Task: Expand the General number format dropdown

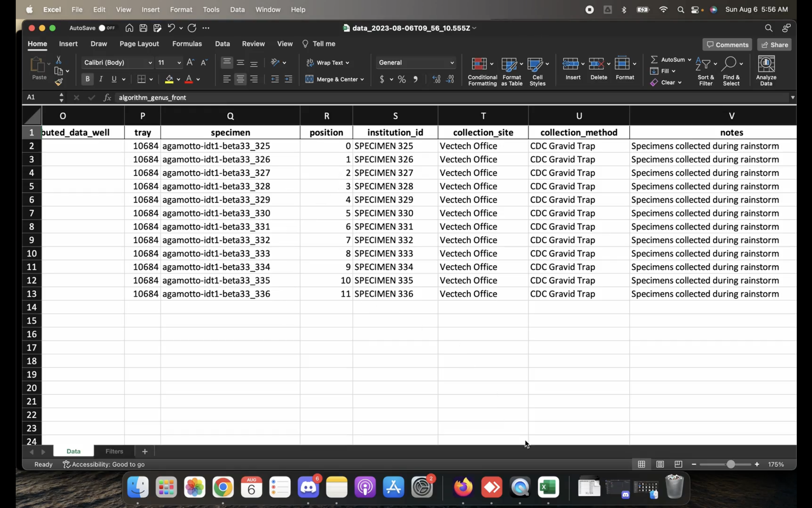Action: pos(452,62)
